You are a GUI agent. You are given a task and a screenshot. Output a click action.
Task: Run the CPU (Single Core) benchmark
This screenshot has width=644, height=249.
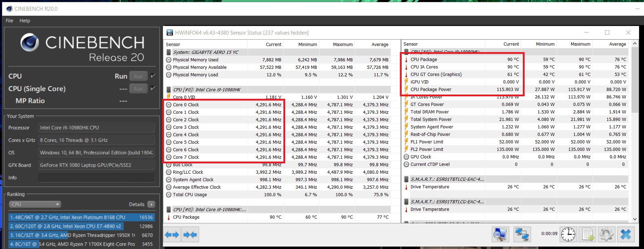(x=138, y=88)
